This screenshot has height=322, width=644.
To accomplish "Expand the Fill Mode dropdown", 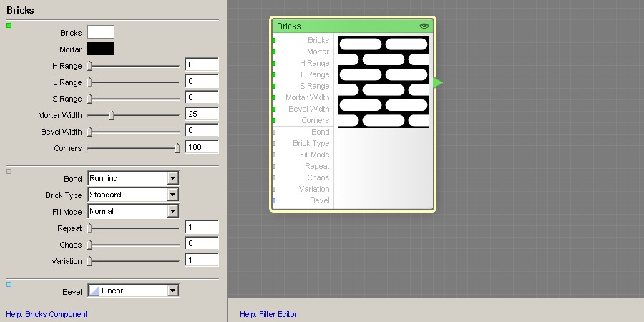I will coord(172,211).
